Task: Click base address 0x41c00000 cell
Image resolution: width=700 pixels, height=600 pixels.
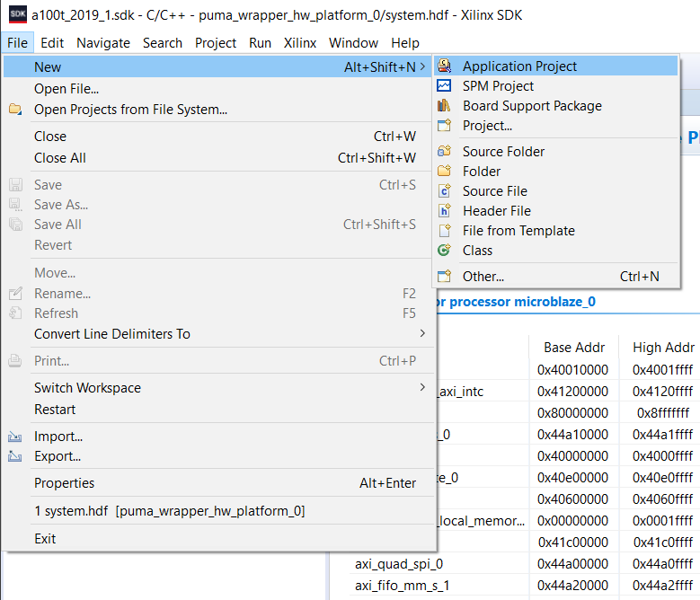Action: tap(572, 542)
